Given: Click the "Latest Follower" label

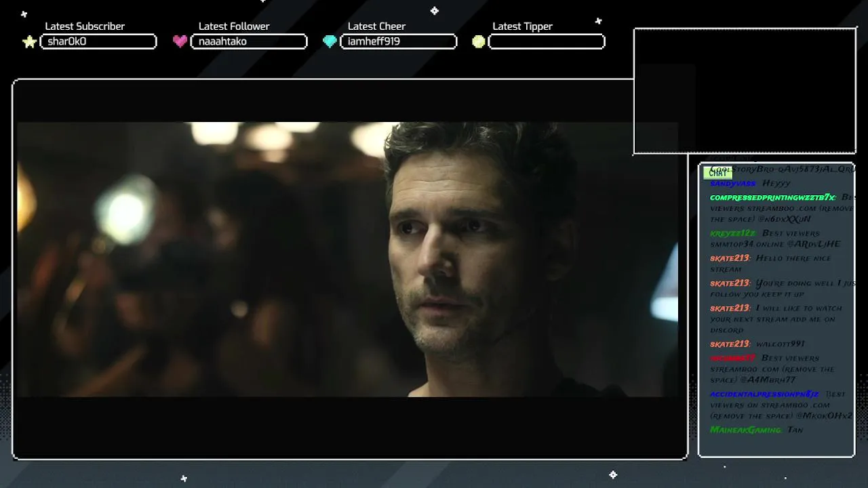Looking at the screenshot, I should pos(234,26).
